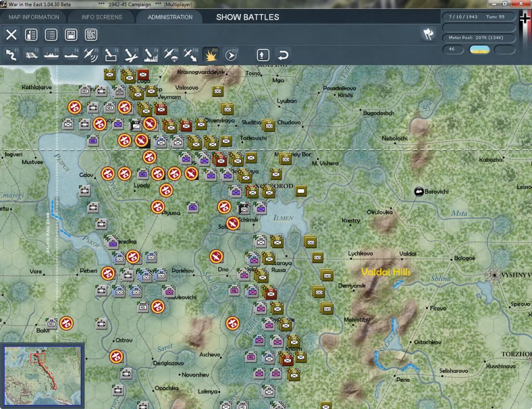Open the figure-with-list report icon
This screenshot has height=409, width=532.
coord(31,35)
